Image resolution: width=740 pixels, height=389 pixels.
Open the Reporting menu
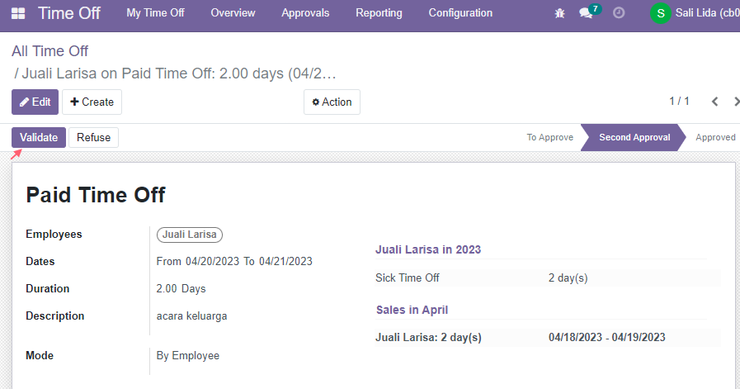pyautogui.click(x=379, y=13)
